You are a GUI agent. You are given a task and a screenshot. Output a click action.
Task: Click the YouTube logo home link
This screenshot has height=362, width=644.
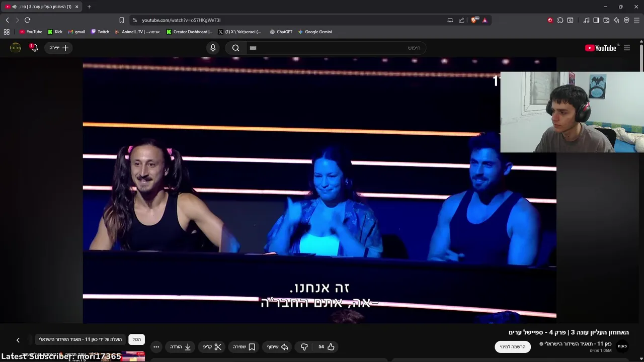tap(601, 48)
